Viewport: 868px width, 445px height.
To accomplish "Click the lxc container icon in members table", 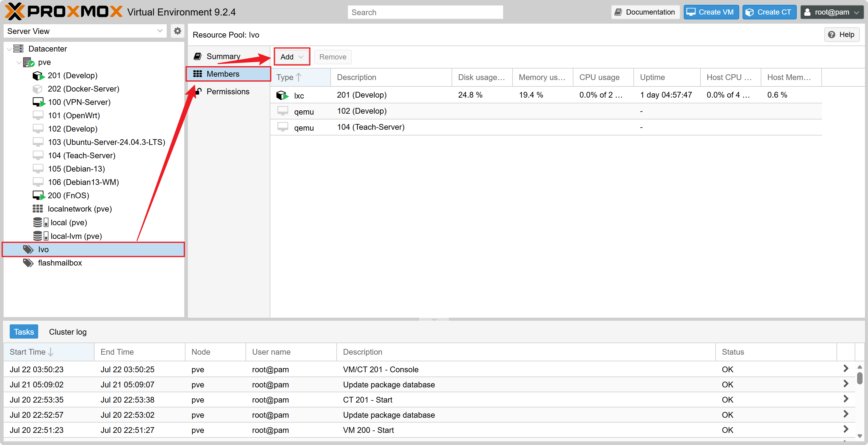I will click(282, 95).
